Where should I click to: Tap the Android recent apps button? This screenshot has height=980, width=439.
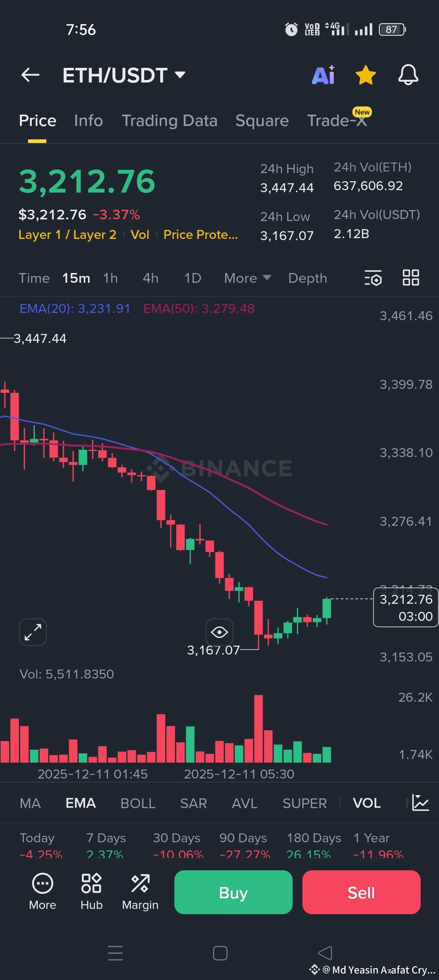[x=115, y=953]
